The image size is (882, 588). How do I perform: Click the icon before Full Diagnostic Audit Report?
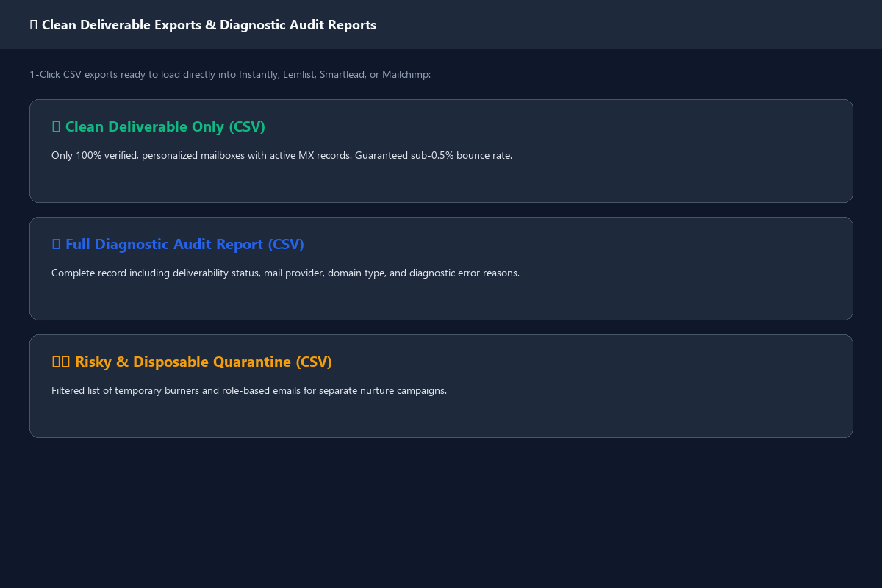56,244
